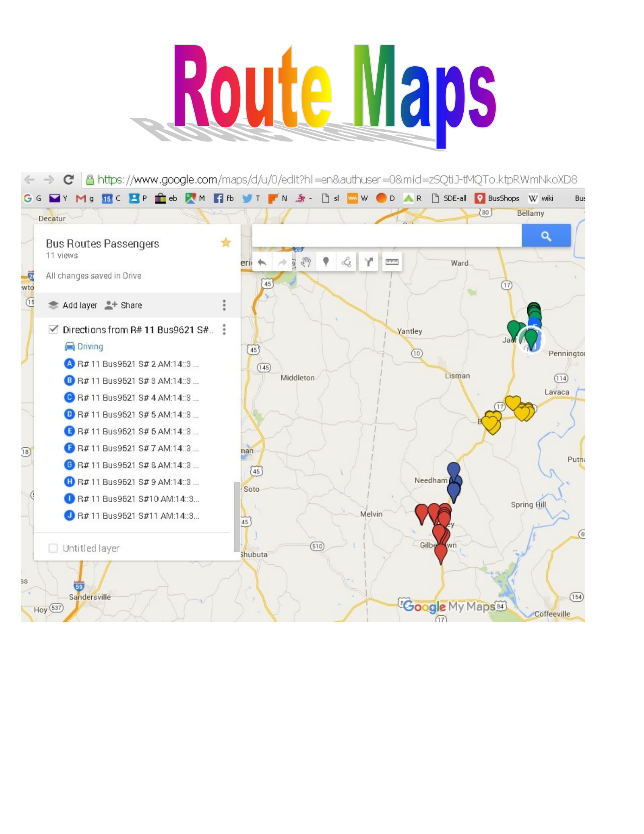Click the Lavaca town label on map
This screenshot has width=644, height=834.
(x=556, y=392)
